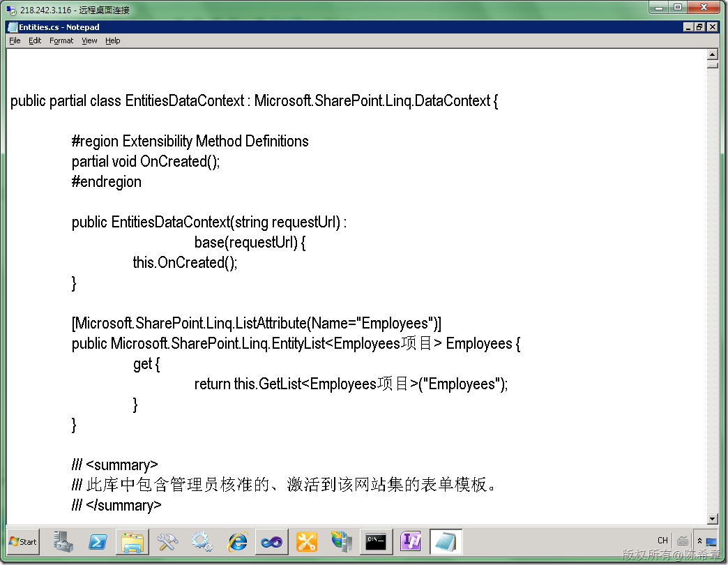Click the "public Microsoft.SharePoint.Linq.EntityList" line
This screenshot has height=565, width=728.
[x=296, y=344]
